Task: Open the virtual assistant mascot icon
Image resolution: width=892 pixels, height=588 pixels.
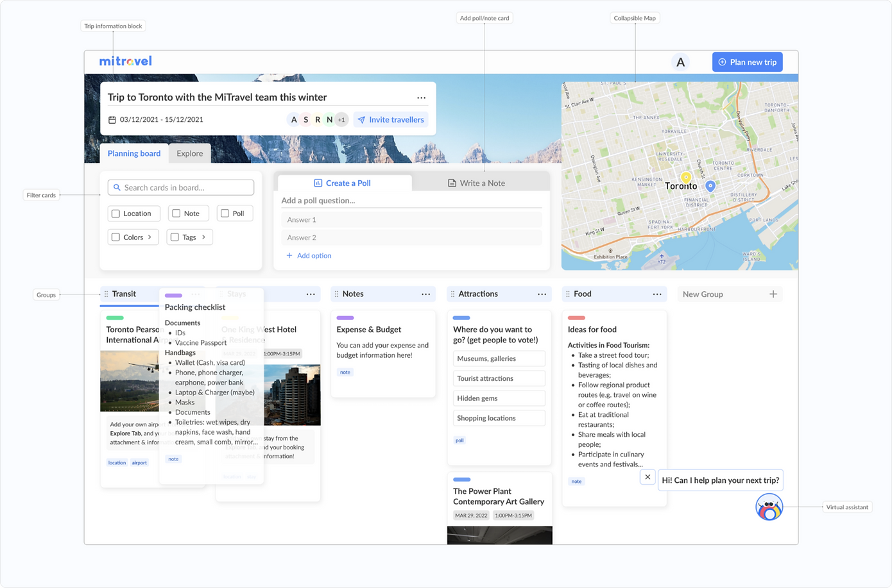Action: 769,507
